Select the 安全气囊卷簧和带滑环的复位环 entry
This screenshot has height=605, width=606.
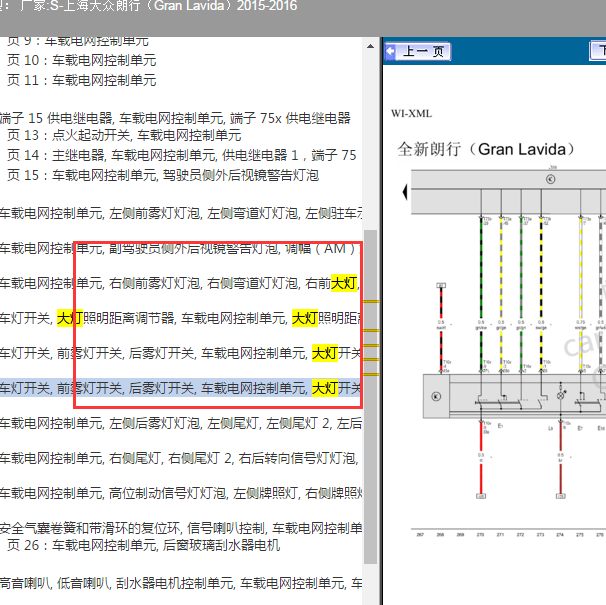click(181, 528)
